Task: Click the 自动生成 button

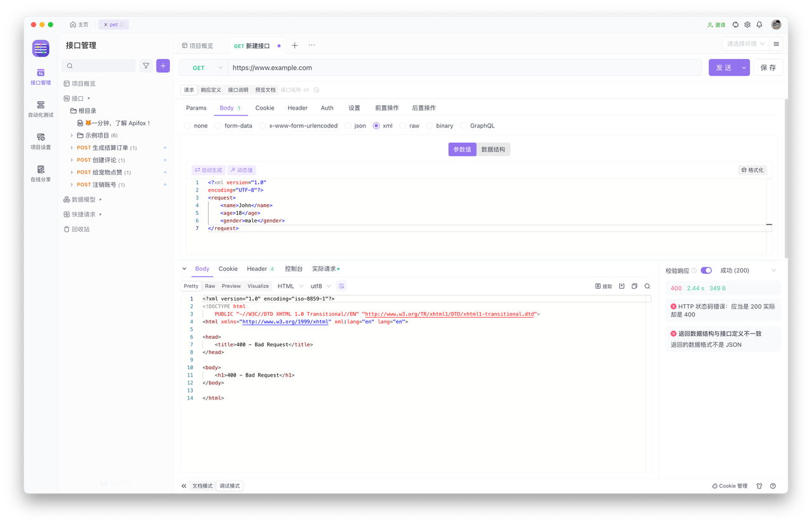Action: click(x=209, y=170)
